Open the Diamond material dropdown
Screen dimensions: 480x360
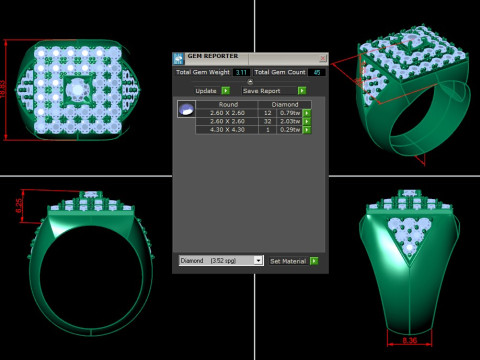pos(258,261)
